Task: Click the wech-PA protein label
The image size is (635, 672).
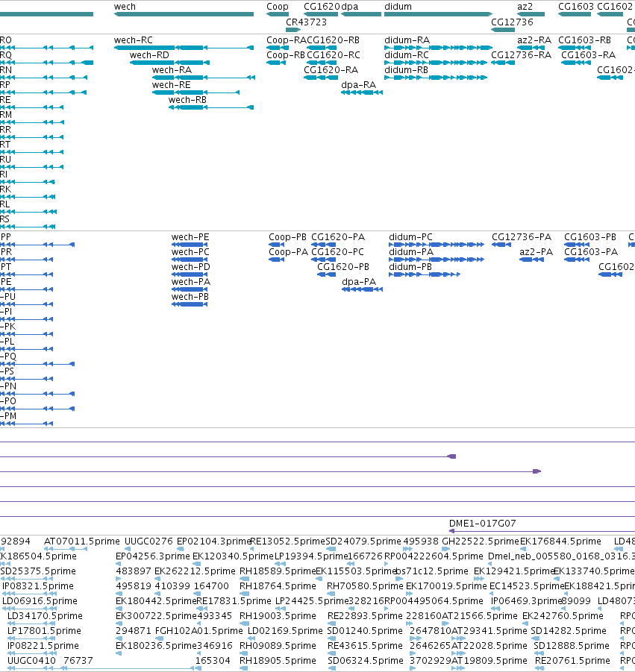Action: pos(191,282)
